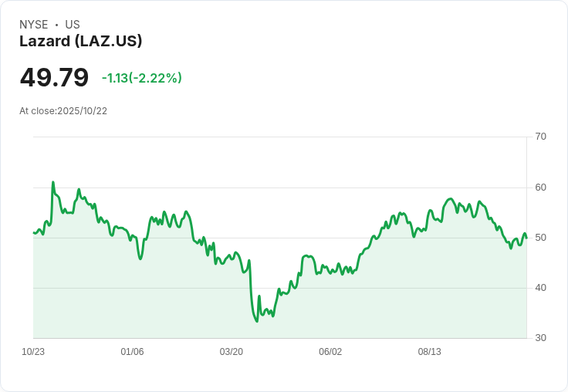
Task: Click the Lazard (LAZ.US) stock title
Action: click(x=81, y=42)
